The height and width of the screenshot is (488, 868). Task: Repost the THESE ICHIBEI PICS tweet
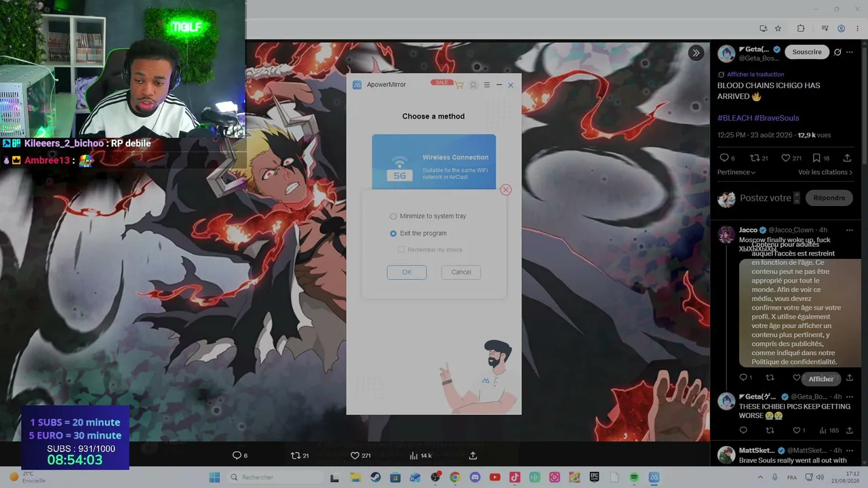point(770,430)
